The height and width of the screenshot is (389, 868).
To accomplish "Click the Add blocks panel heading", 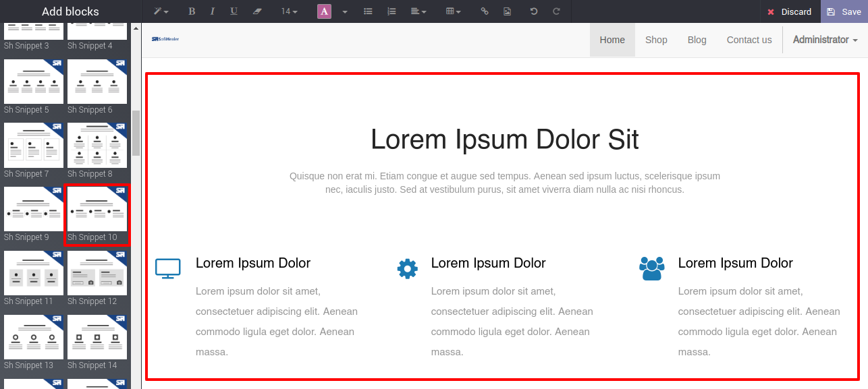I will (x=70, y=11).
